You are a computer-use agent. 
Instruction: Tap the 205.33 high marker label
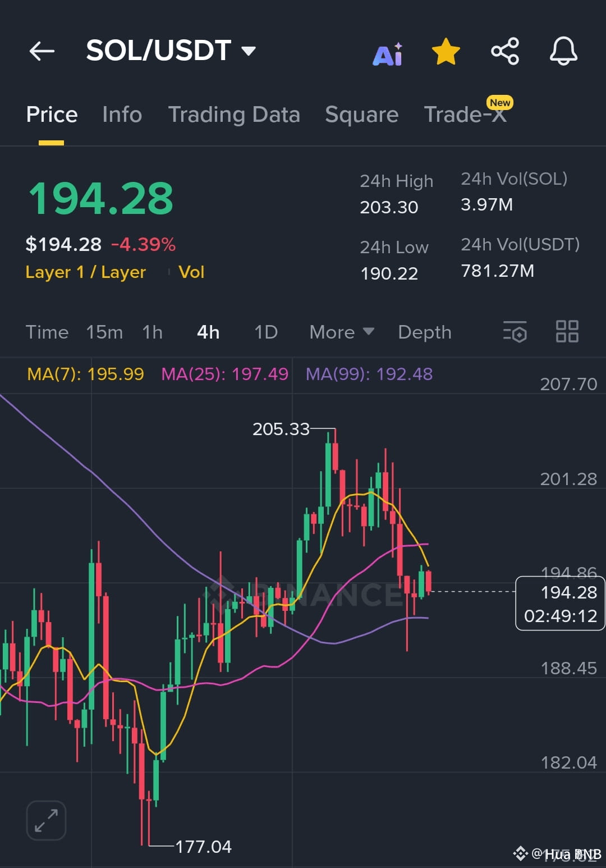[x=281, y=429]
